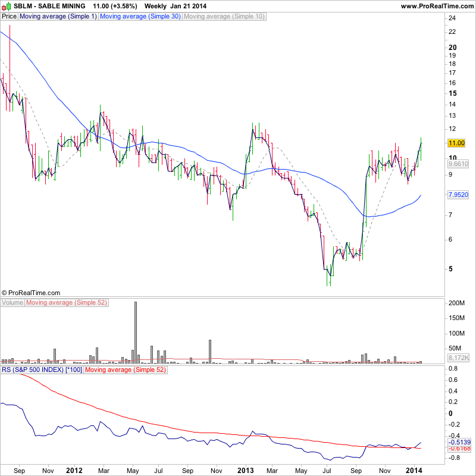Click the 15 label on price axis

(x=452, y=93)
